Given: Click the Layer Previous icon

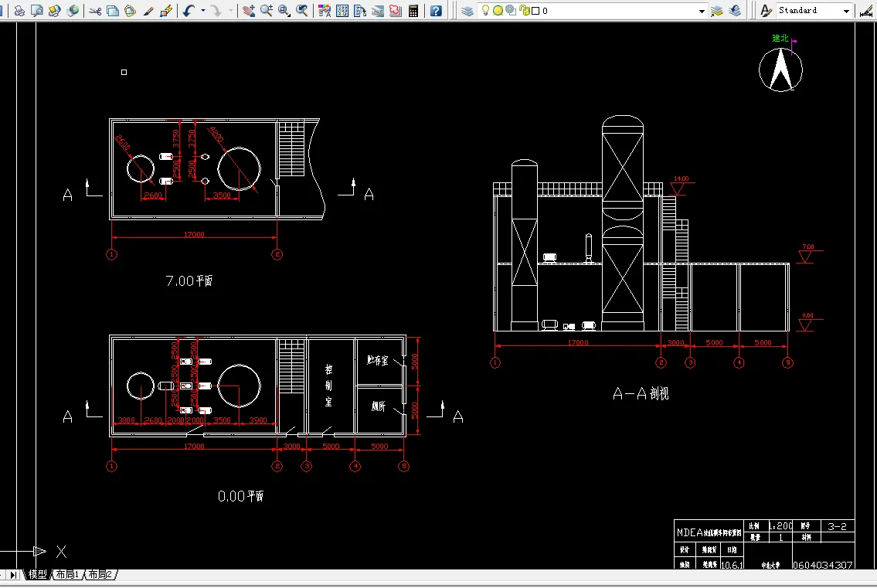Looking at the screenshot, I should pyautogui.click(x=735, y=11).
